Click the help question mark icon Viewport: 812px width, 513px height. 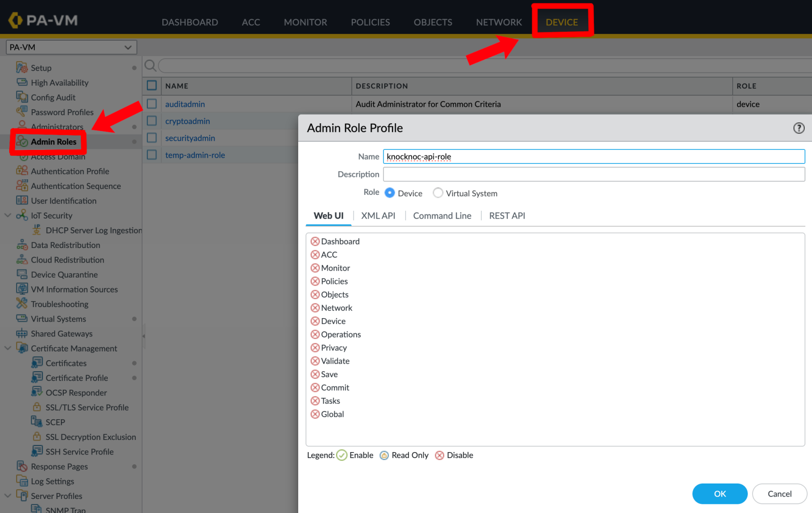click(x=798, y=128)
